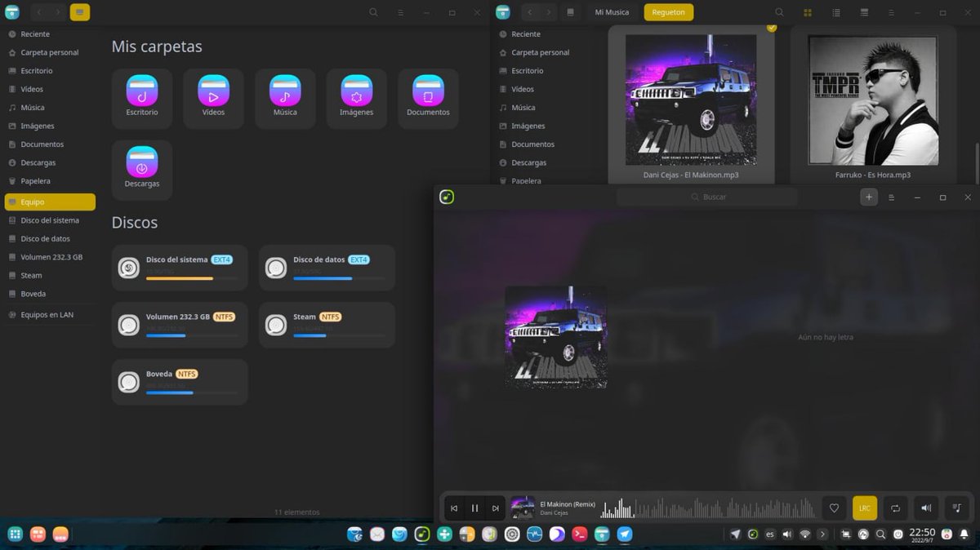Image resolution: width=980 pixels, height=550 pixels.
Task: Open the Volumen 232.3 GB NTFS drive
Action: pyautogui.click(x=180, y=325)
